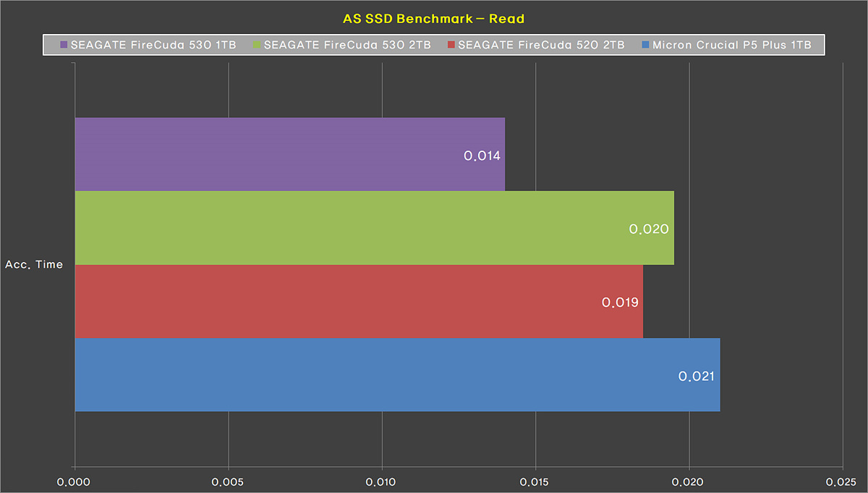
Task: Click the blue bar showing 0.021
Action: (397, 375)
